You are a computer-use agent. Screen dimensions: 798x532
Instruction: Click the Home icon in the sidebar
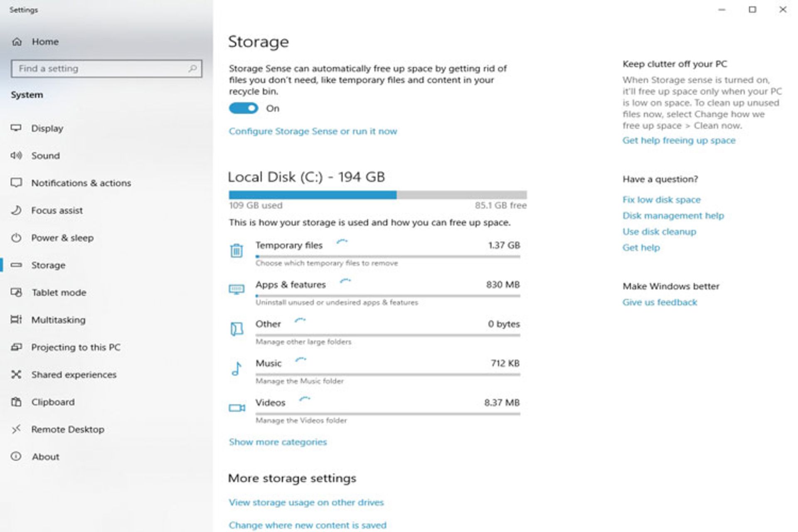pos(17,42)
